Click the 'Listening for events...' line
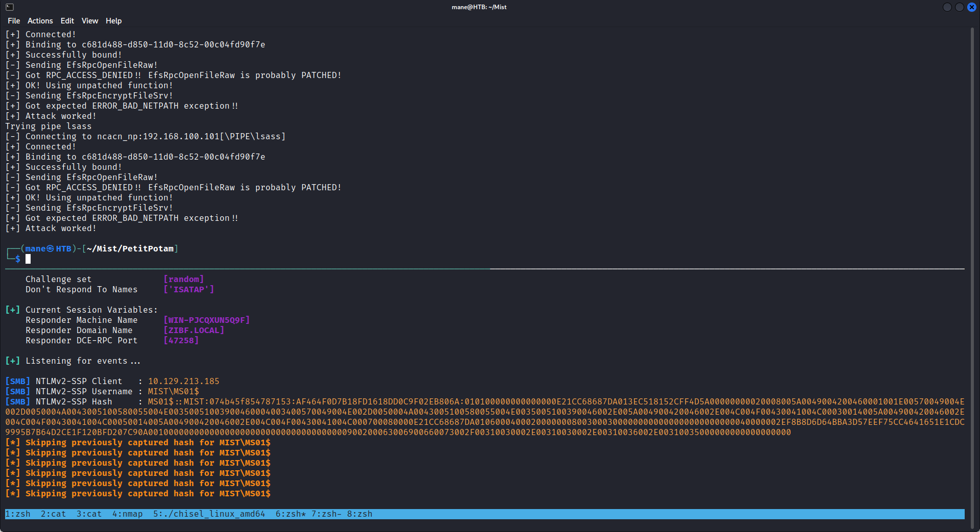 click(72, 361)
